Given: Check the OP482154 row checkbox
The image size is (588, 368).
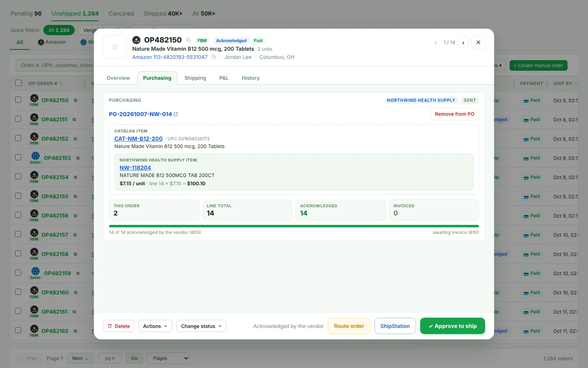Looking at the screenshot, I should coord(18,177).
